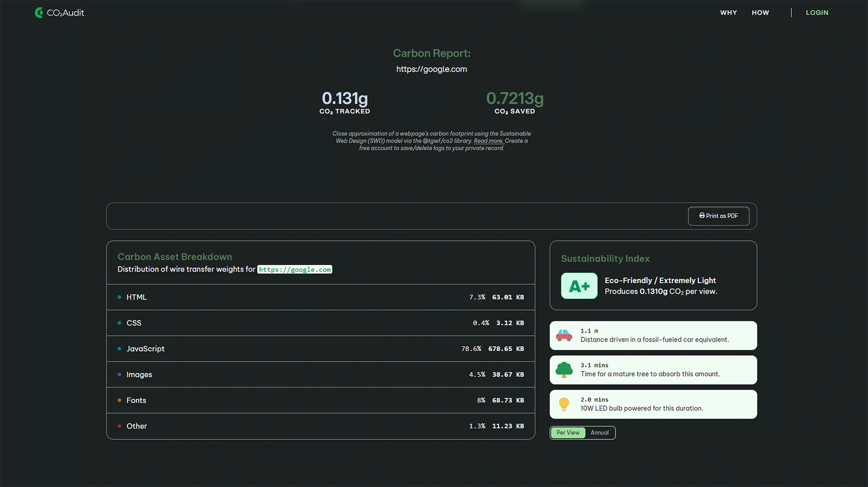Click the 3.1 mins tree value
Image resolution: width=868 pixels, height=487 pixels.
tap(594, 365)
